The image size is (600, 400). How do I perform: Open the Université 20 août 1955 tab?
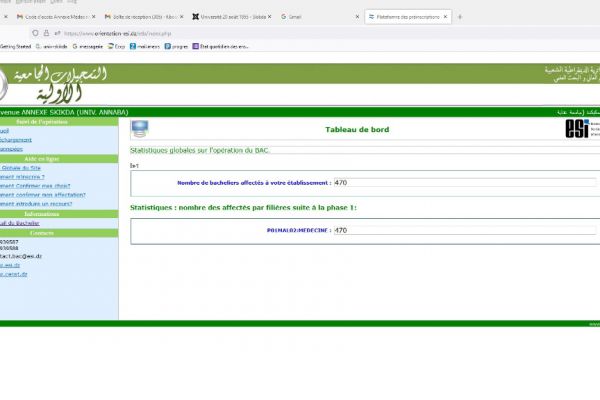click(x=230, y=17)
